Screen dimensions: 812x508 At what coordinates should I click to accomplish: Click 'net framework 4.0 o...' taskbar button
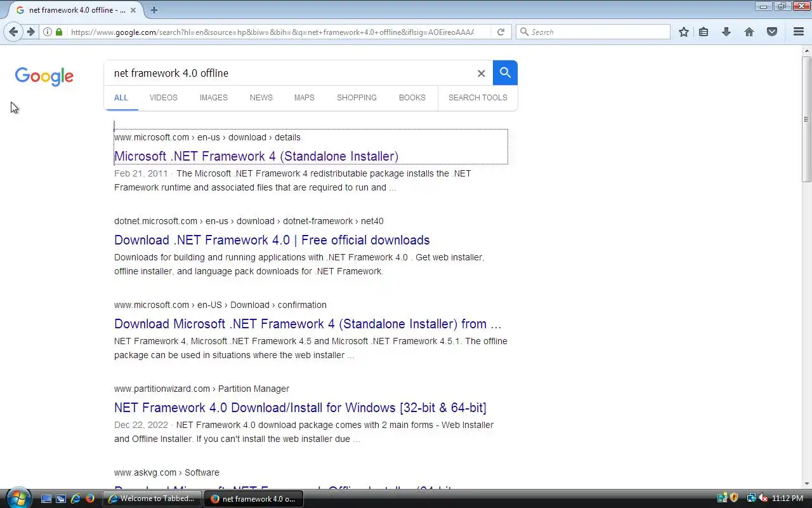[253, 498]
